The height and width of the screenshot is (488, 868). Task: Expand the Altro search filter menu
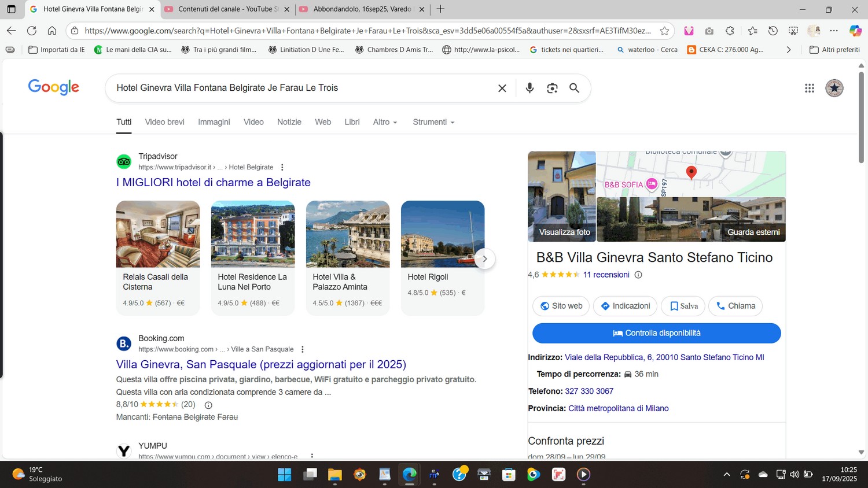click(385, 122)
